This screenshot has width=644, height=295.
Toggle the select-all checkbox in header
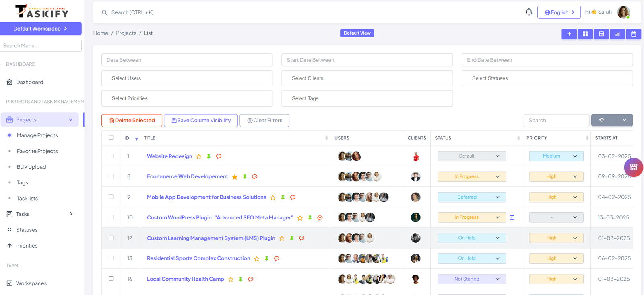point(111,137)
